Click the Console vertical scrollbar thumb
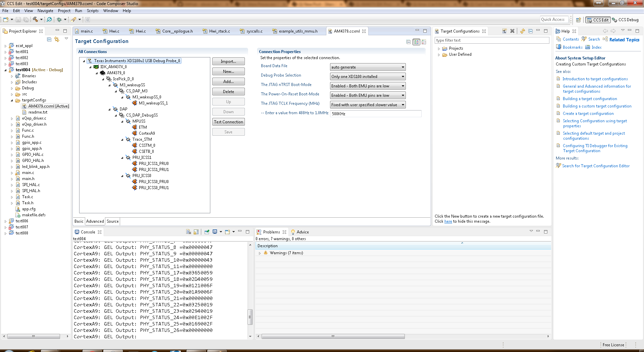The height and width of the screenshot is (352, 644). point(250,317)
